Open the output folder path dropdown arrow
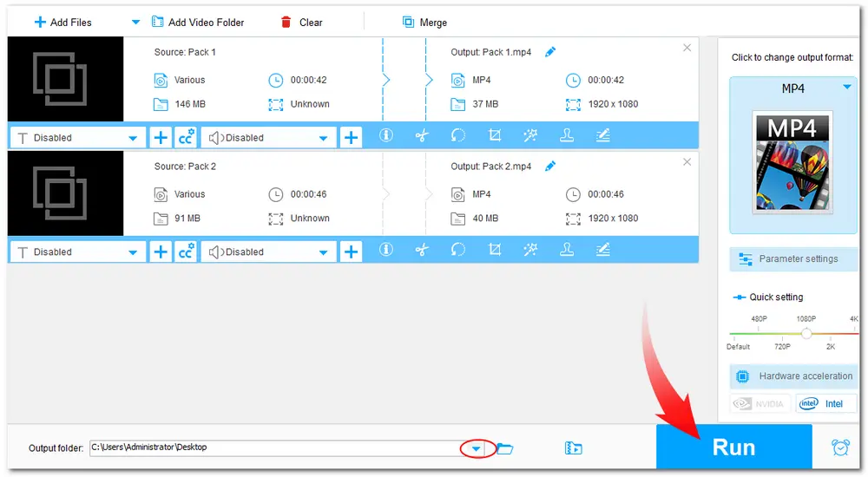This screenshot has width=868, height=477. [x=476, y=448]
